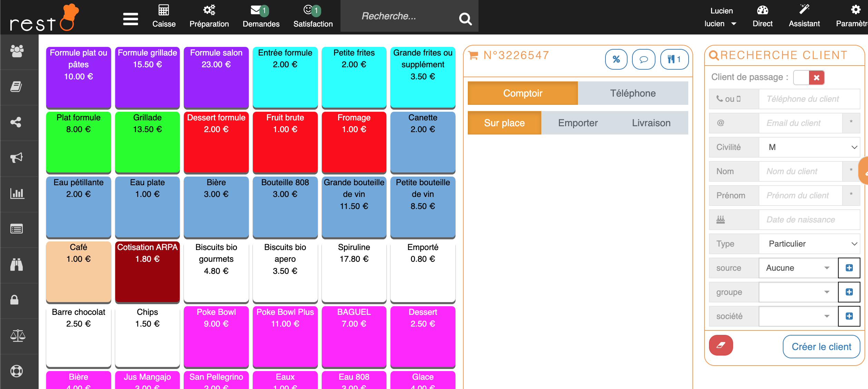Click the search magnifier icon

coord(465,19)
